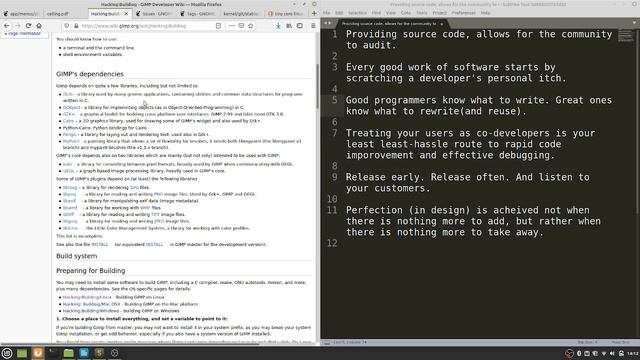640x360 pixels.
Task: Open the Pango library link
Action: (69, 134)
